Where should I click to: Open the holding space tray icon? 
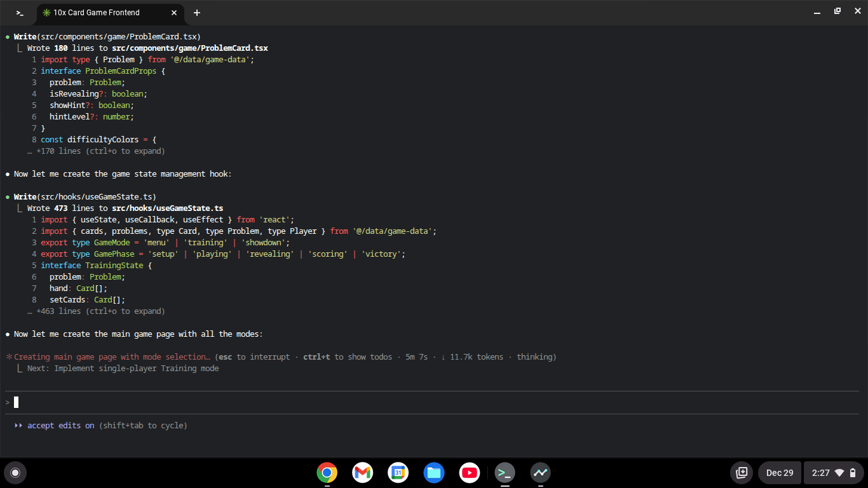coord(741,473)
